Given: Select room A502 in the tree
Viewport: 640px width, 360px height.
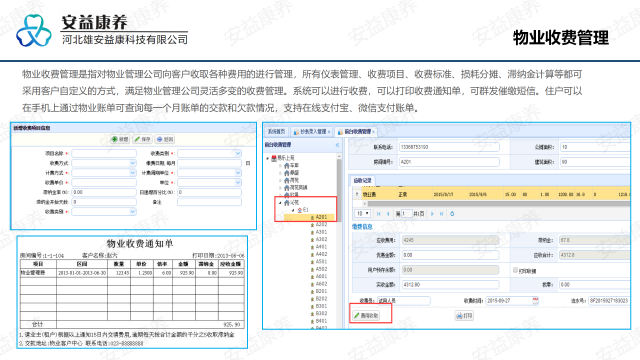Looking at the screenshot, I should pos(321,269).
